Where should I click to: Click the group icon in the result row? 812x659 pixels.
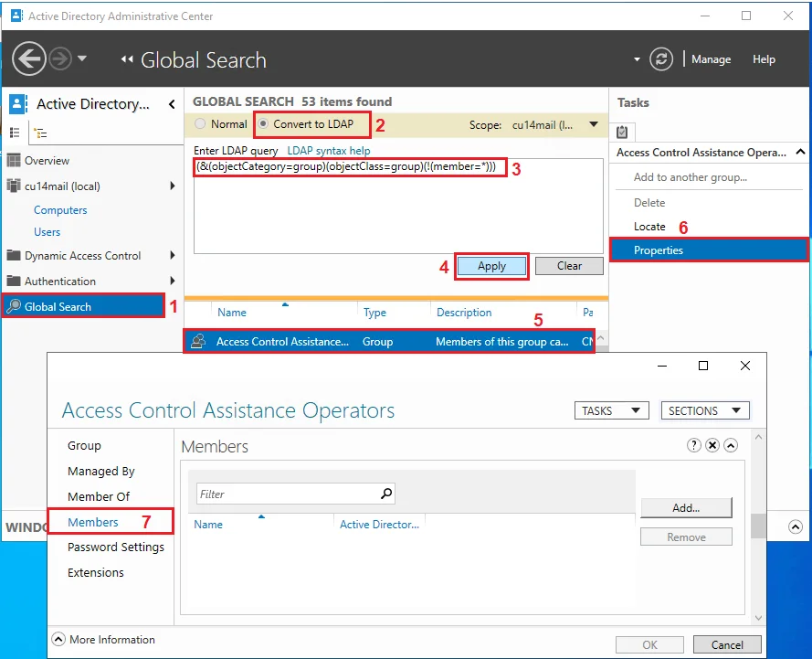coord(198,341)
